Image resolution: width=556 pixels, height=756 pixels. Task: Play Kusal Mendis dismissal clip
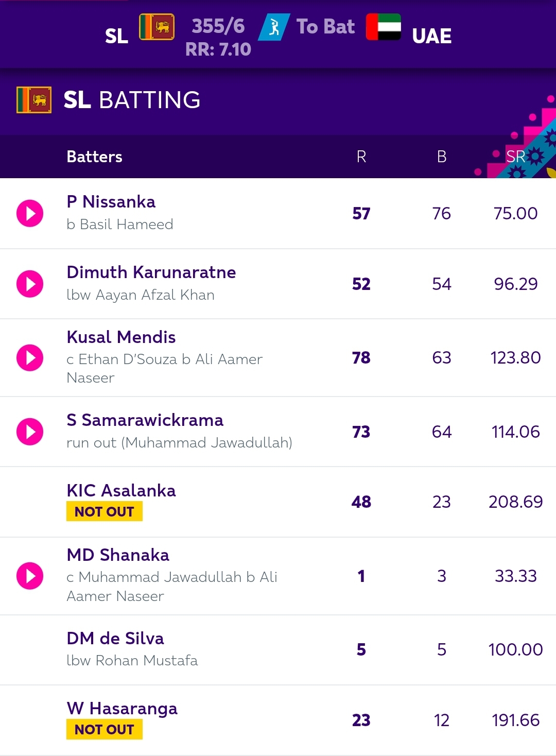(30, 358)
